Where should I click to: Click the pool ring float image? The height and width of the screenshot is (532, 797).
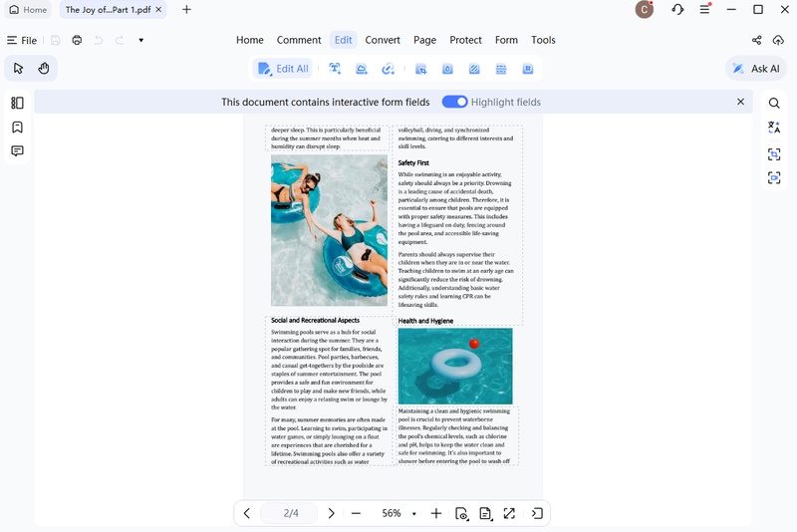[455, 367]
